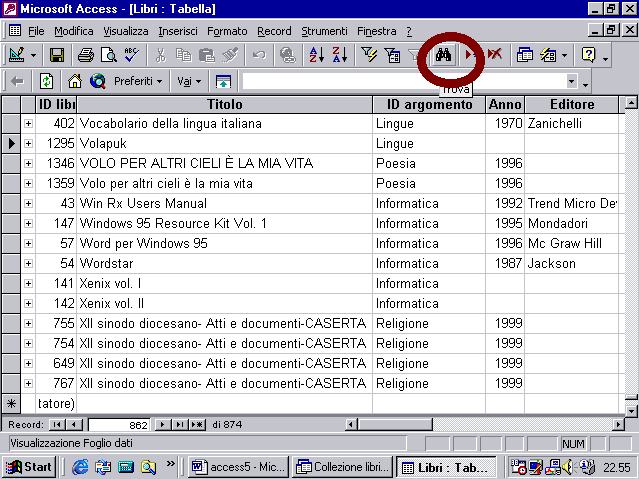Open the Record menu
Viewport: 639px width, 479px height.
274,31
